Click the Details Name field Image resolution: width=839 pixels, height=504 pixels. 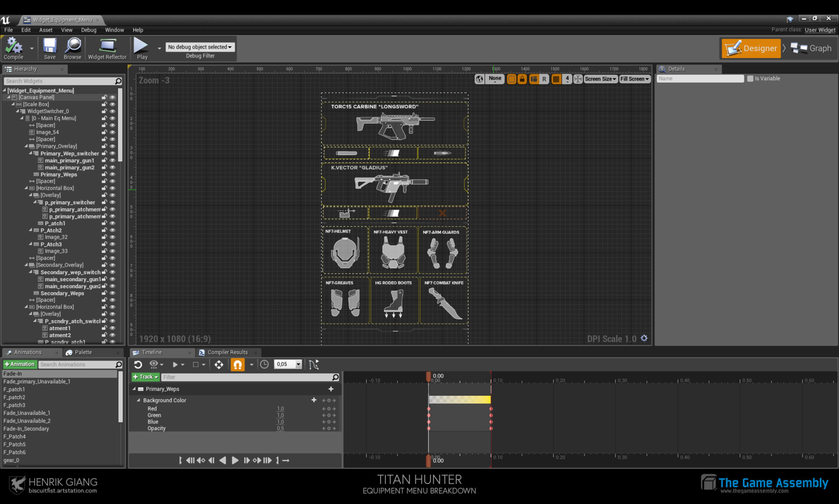700,79
